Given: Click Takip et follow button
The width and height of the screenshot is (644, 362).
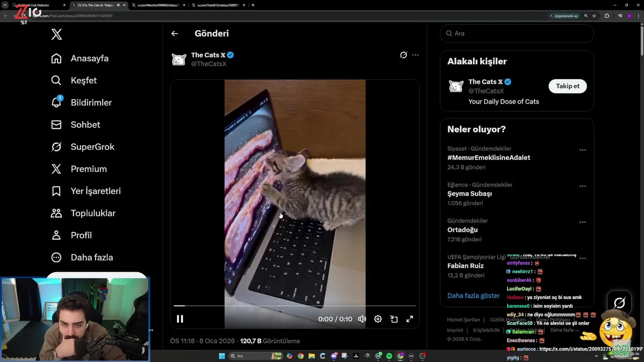Looking at the screenshot, I should pos(568,86).
